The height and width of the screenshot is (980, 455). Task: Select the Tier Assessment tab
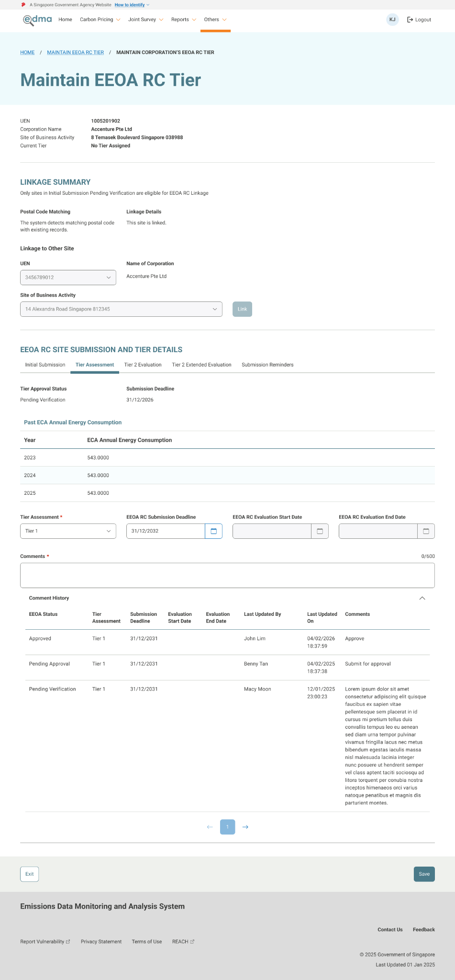[x=95, y=365]
